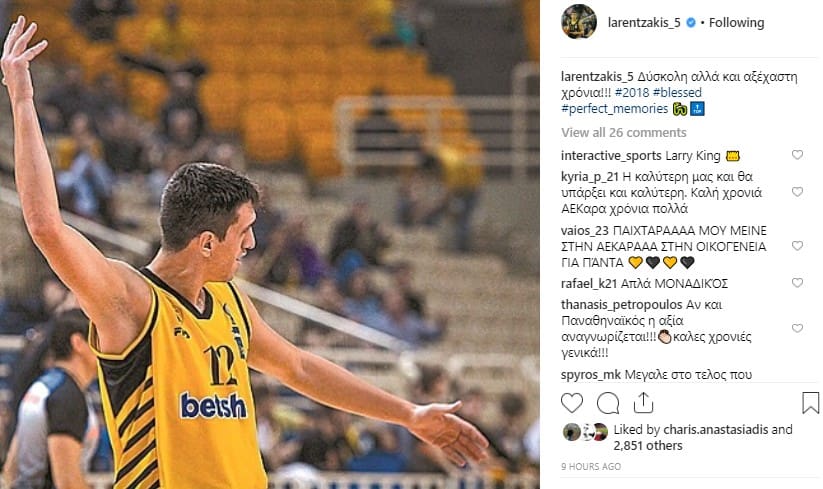Open the comment bubble icon

608,403
